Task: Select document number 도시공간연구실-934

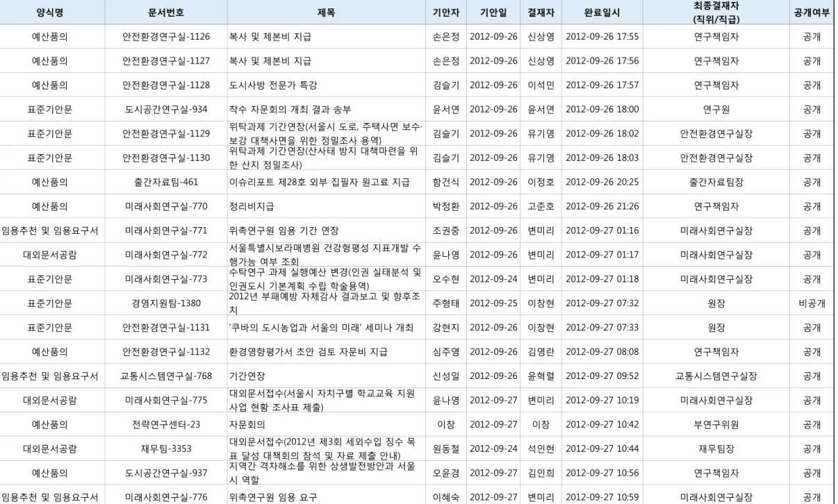Action: [x=166, y=110]
